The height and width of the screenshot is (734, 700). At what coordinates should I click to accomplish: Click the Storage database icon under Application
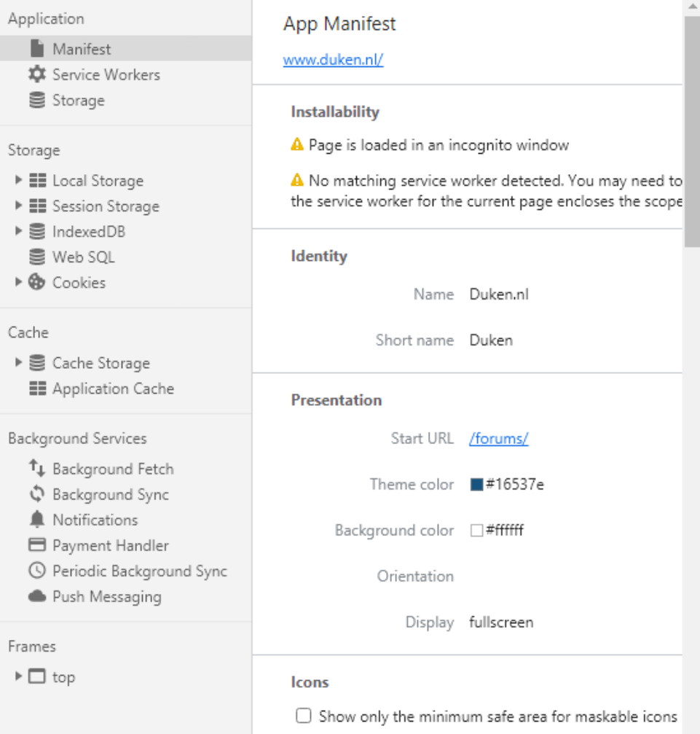click(37, 100)
